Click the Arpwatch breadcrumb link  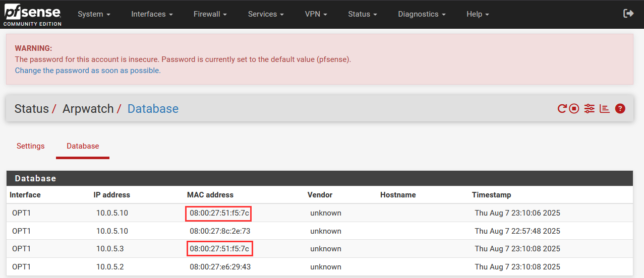click(88, 109)
